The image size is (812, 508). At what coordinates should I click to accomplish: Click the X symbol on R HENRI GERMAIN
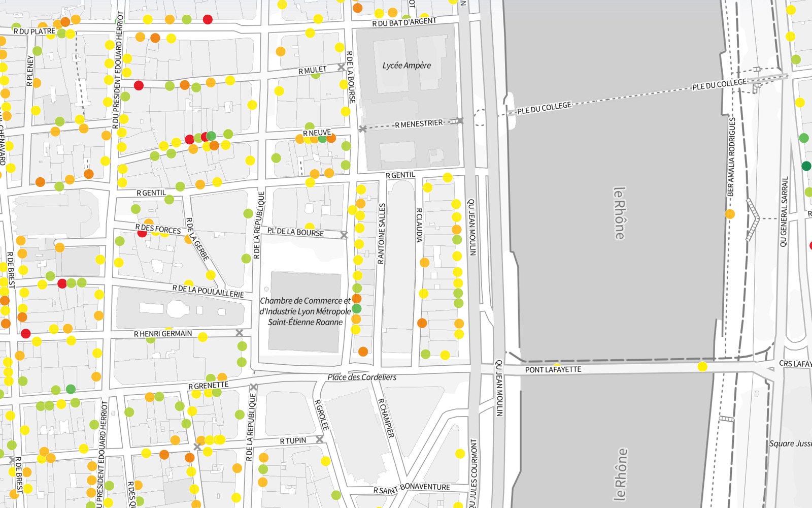tap(239, 333)
